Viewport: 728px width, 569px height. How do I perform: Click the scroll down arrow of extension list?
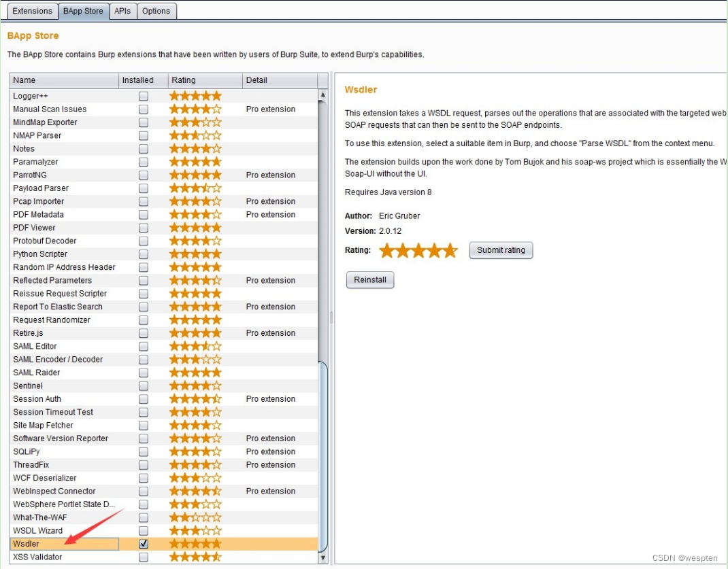point(322,557)
